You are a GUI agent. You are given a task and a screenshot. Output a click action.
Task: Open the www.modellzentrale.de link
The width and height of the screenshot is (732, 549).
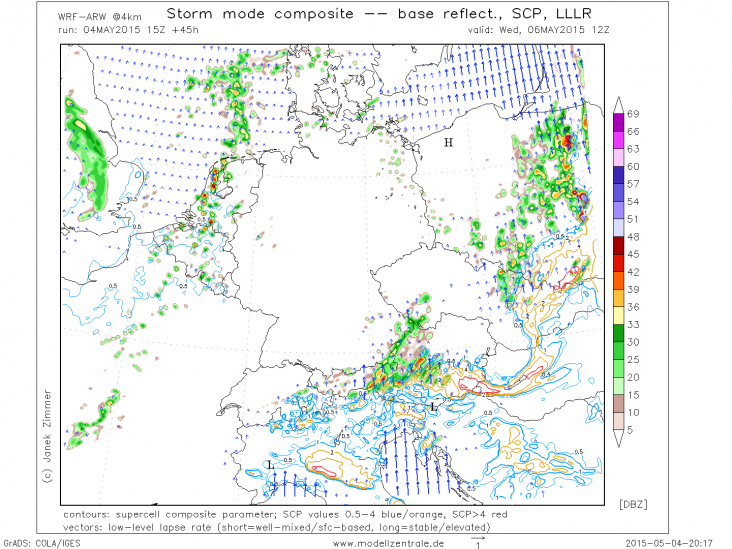click(x=388, y=542)
